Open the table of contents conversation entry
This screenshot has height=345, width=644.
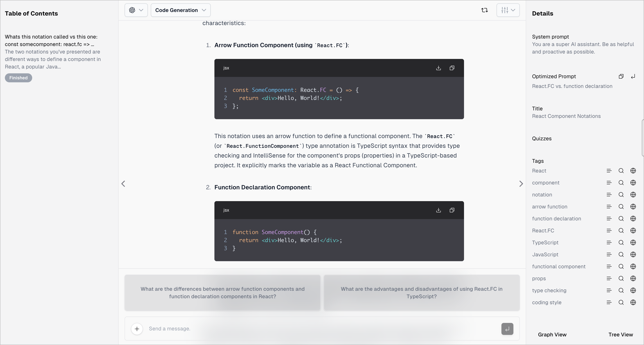[x=53, y=52]
